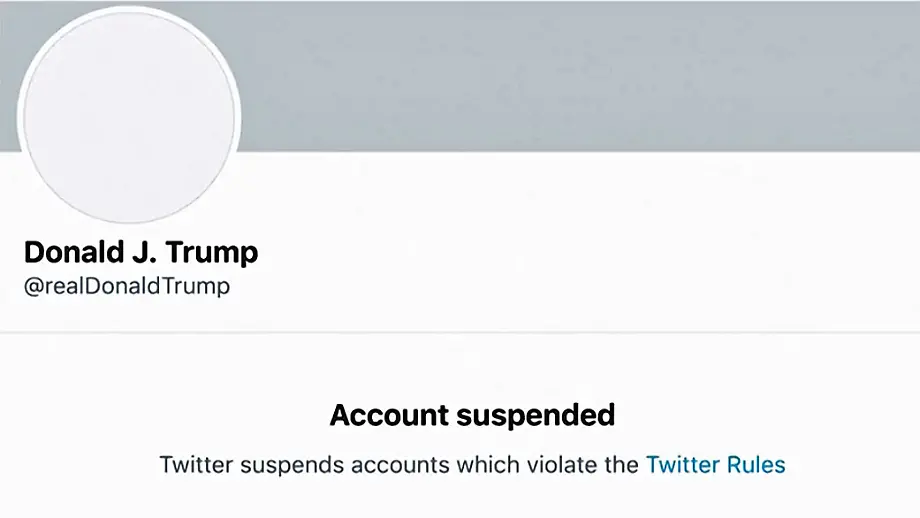Image resolution: width=920 pixels, height=518 pixels.
Task: Click "Twitter" at the start of the sentence
Action: 195,465
